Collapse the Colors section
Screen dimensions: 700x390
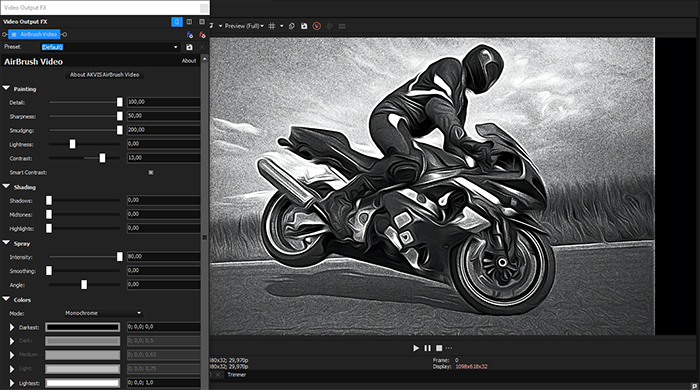point(6,299)
